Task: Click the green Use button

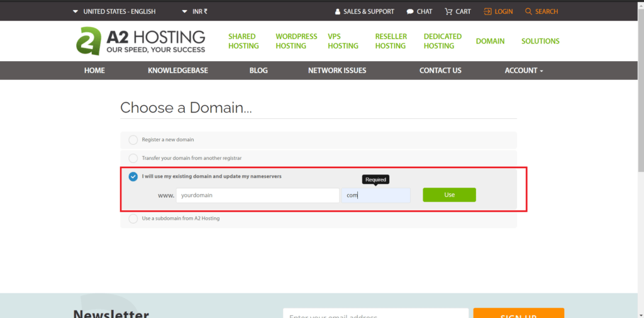Action: [x=449, y=195]
